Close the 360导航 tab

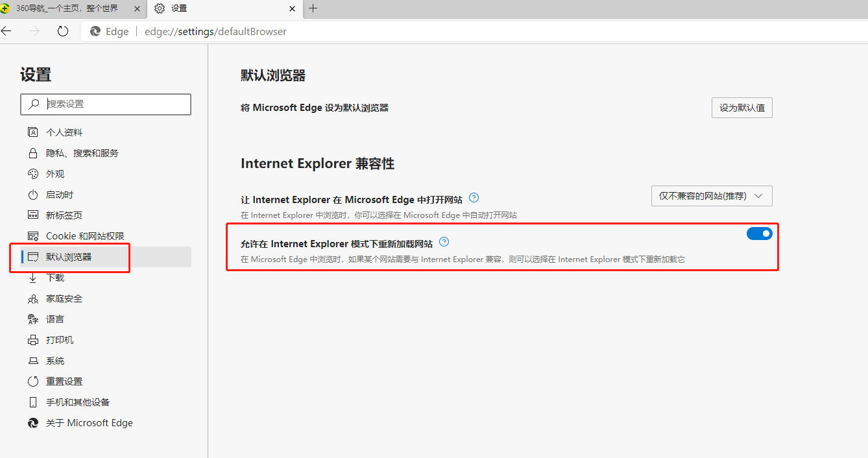click(137, 8)
